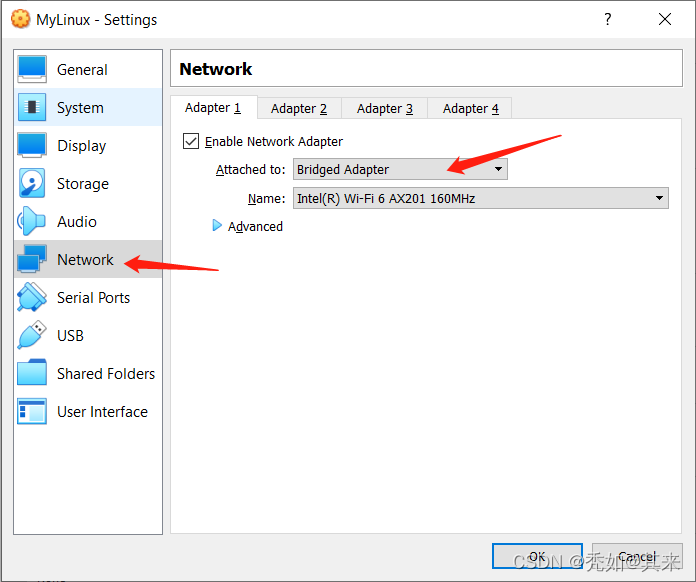Viewport: 696px width, 582px height.
Task: Select the USB plug icon
Action: coord(32,335)
